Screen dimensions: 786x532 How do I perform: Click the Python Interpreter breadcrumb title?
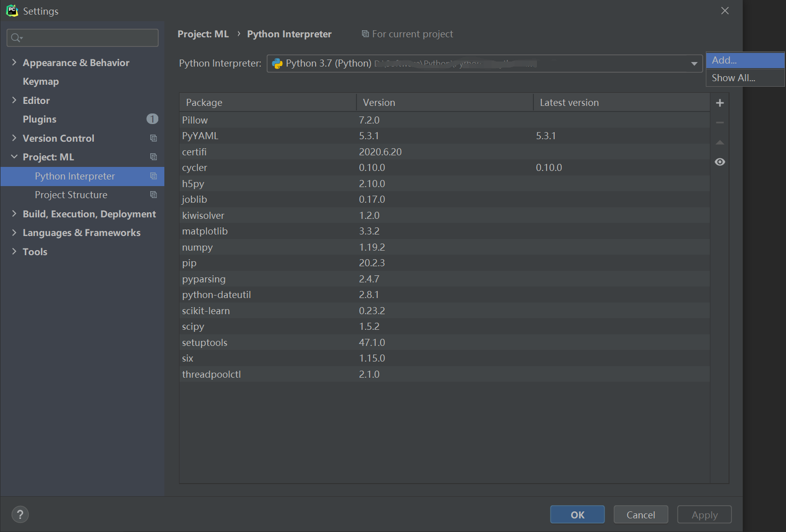click(x=289, y=34)
